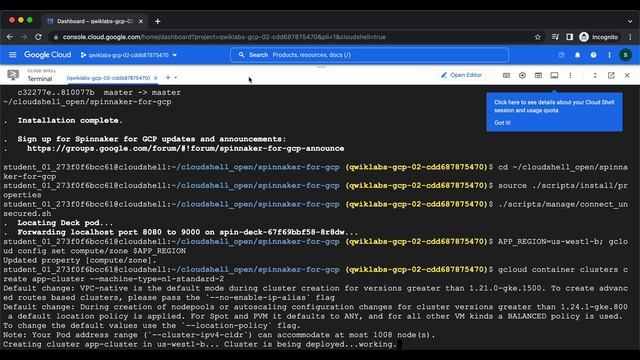Click the line mentioning 1008 node(s)
Image resolution: width=640 pixels, height=360 pixels.
219,335
